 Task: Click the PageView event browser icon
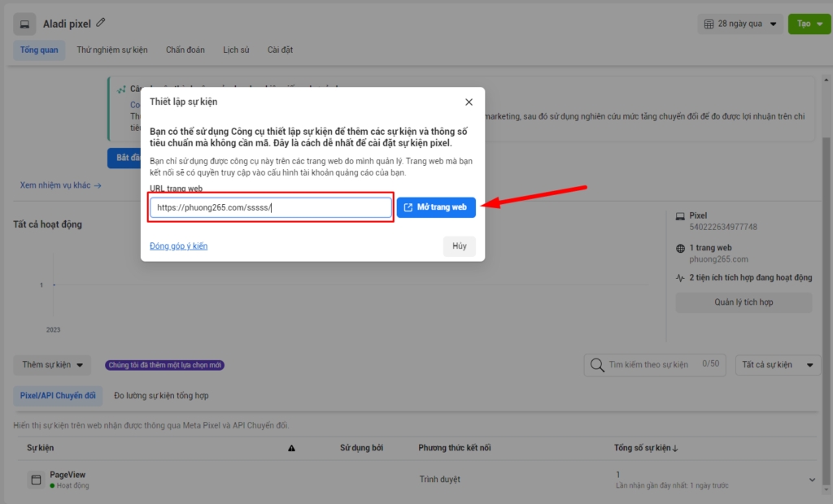(36, 480)
